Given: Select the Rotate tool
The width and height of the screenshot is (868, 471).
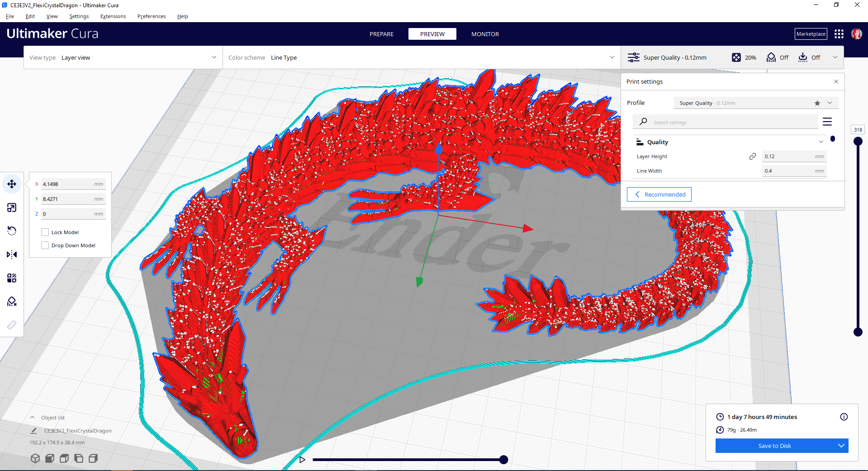Looking at the screenshot, I should (11, 231).
